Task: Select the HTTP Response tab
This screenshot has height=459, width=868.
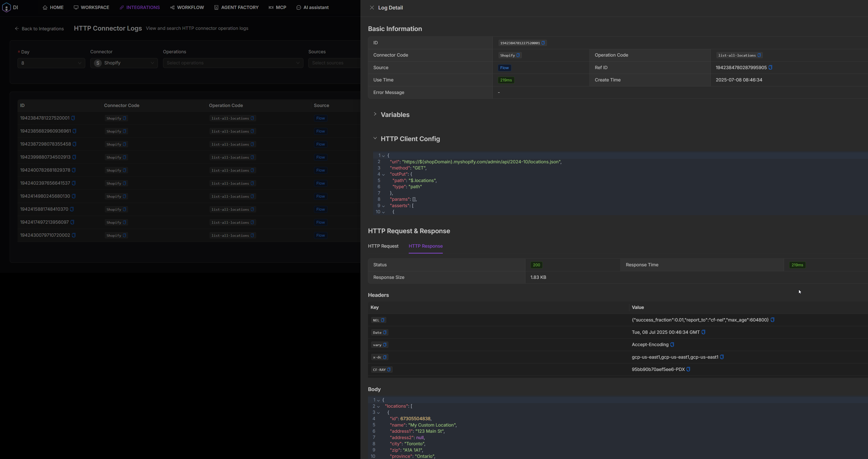Action: 425,246
